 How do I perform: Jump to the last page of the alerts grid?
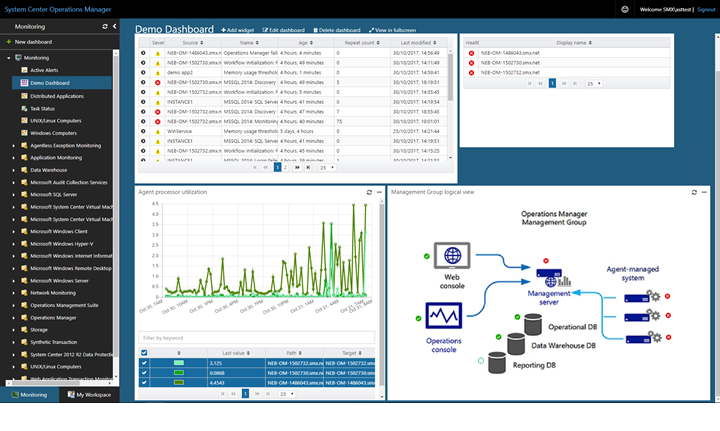(x=308, y=168)
